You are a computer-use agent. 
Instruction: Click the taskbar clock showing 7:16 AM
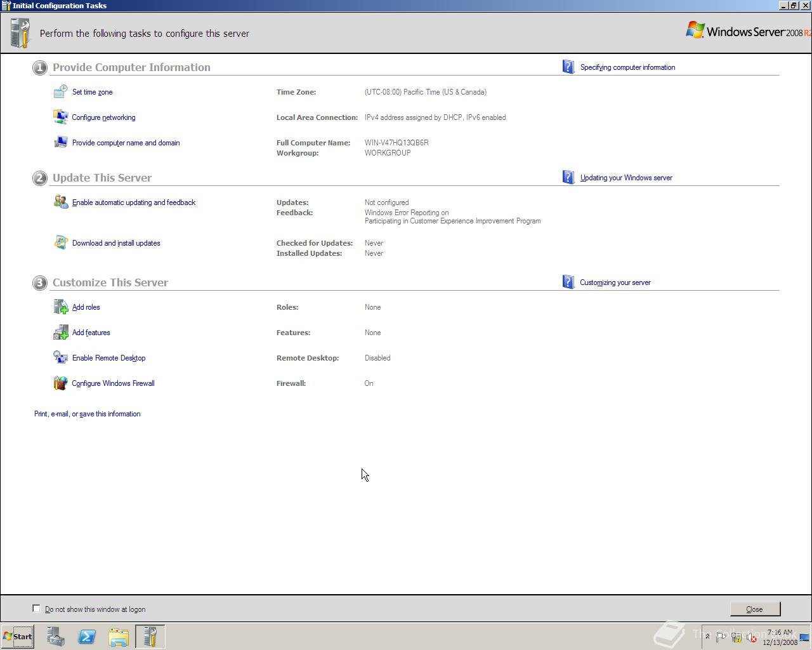pyautogui.click(x=780, y=637)
